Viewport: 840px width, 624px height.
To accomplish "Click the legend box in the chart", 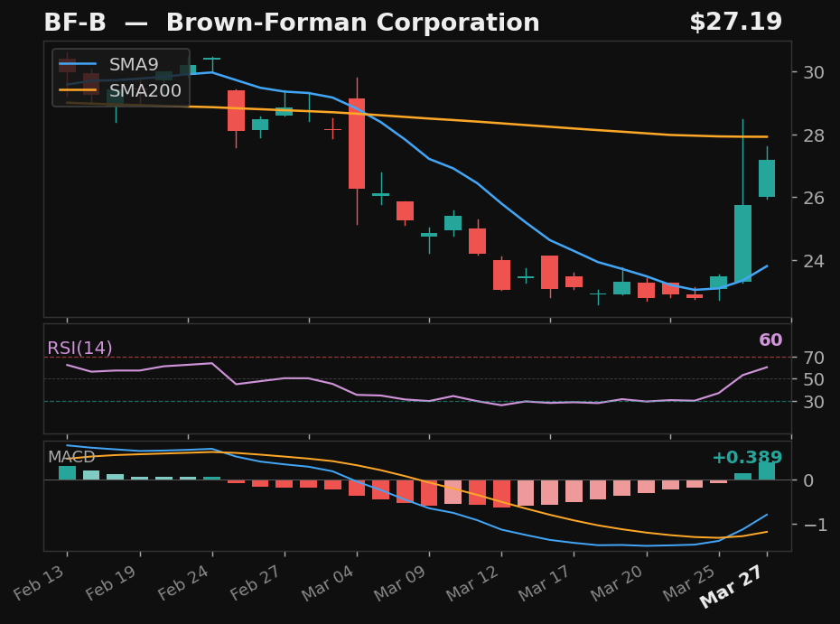I will coord(120,79).
